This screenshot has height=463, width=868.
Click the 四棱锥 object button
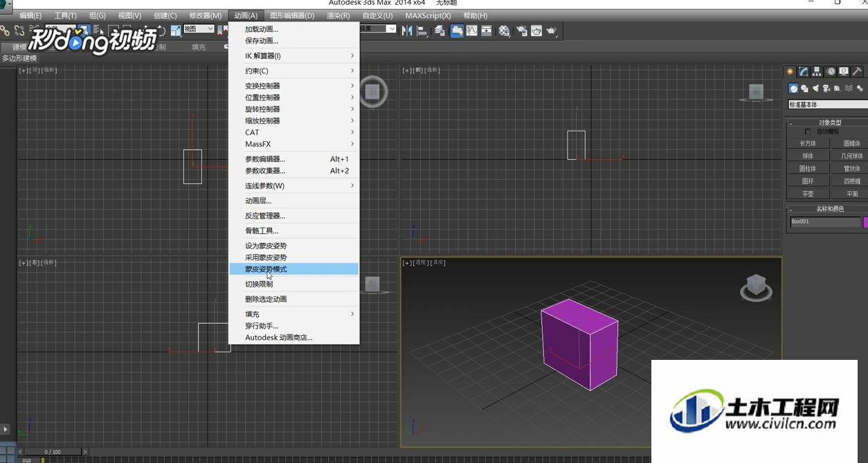click(x=850, y=181)
